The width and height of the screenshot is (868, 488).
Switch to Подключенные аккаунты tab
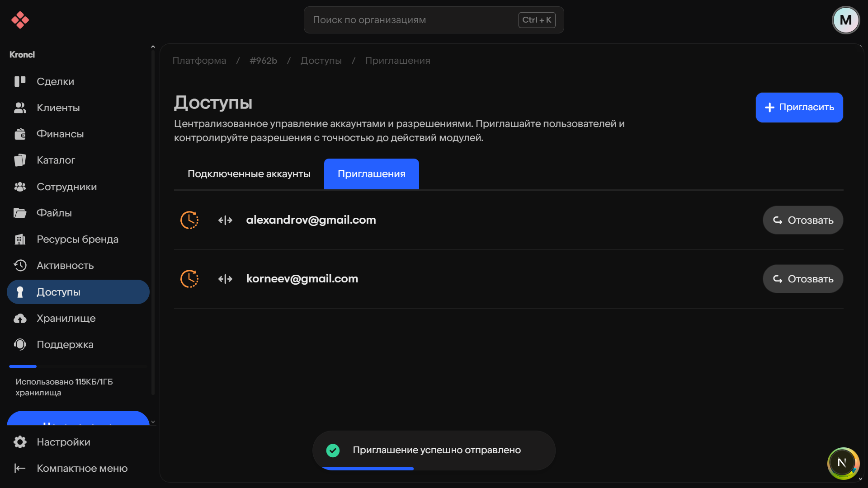pyautogui.click(x=249, y=174)
